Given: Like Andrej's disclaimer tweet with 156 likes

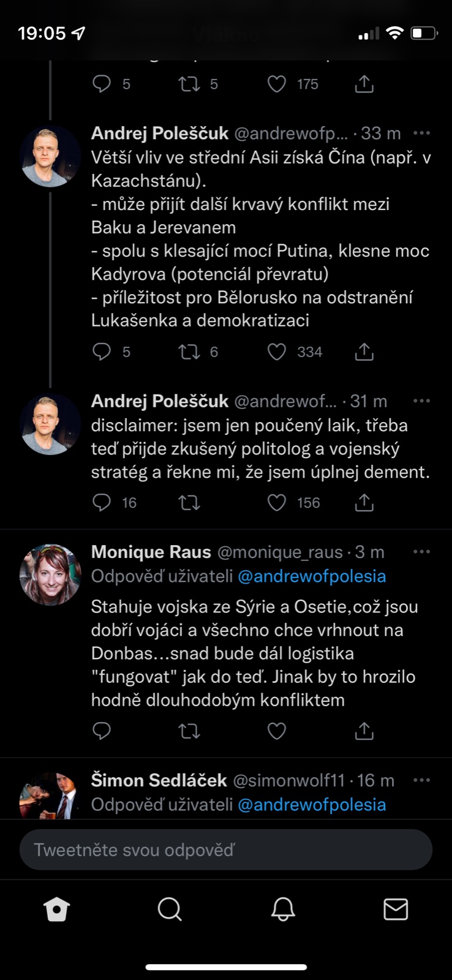Looking at the screenshot, I should 277,503.
